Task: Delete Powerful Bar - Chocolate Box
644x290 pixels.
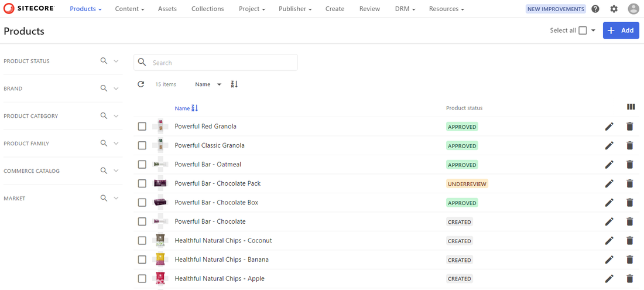Action: [629, 203]
